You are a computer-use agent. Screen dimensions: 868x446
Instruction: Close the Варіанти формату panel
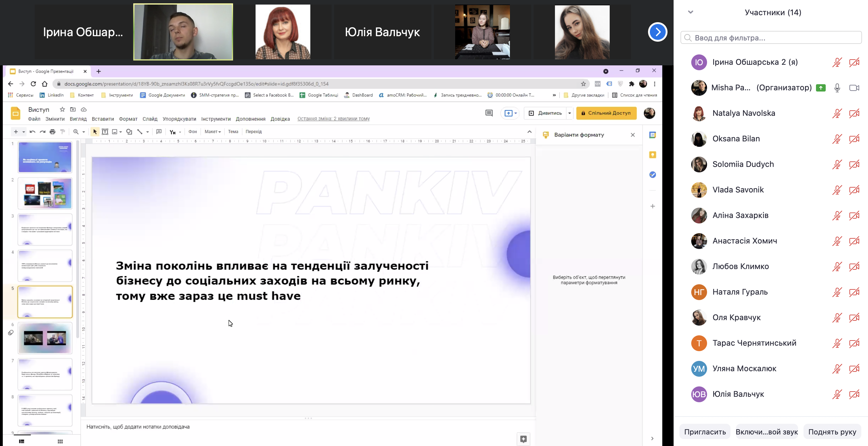[633, 135]
